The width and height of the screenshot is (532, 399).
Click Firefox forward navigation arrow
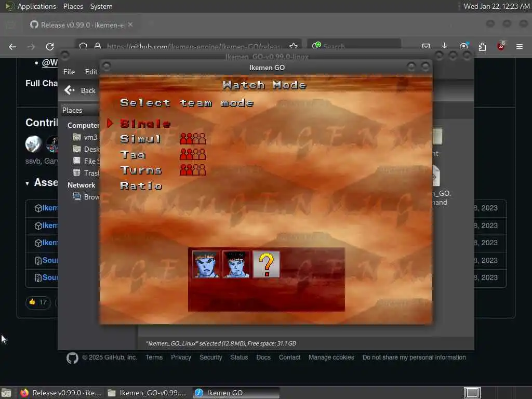[x=31, y=47]
